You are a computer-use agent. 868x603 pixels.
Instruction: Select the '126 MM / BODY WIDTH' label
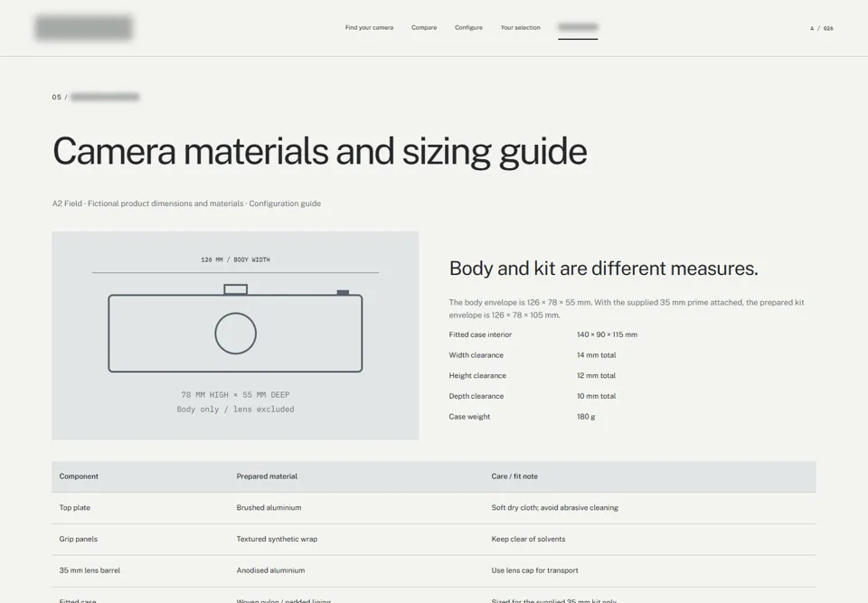tap(235, 259)
